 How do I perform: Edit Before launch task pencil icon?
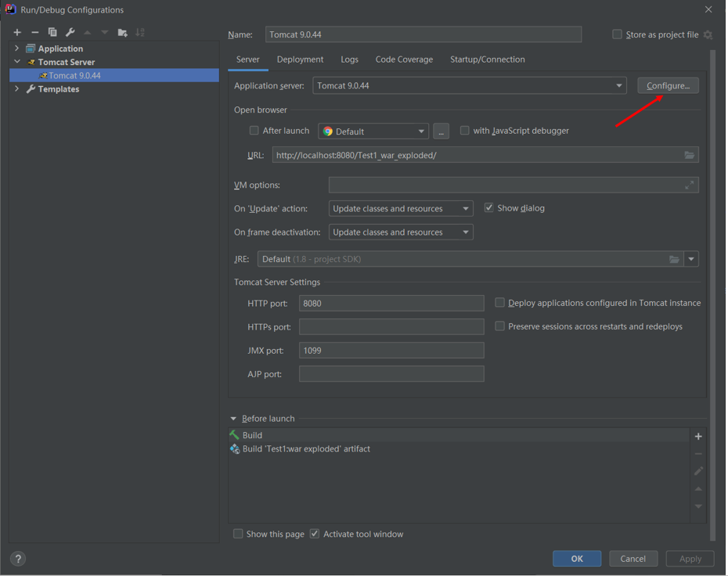click(x=698, y=471)
